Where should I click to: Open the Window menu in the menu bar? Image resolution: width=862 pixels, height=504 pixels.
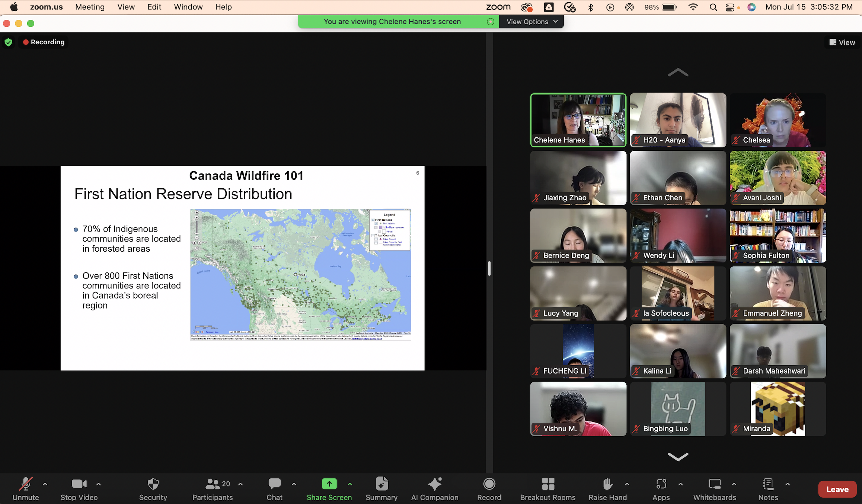[188, 7]
